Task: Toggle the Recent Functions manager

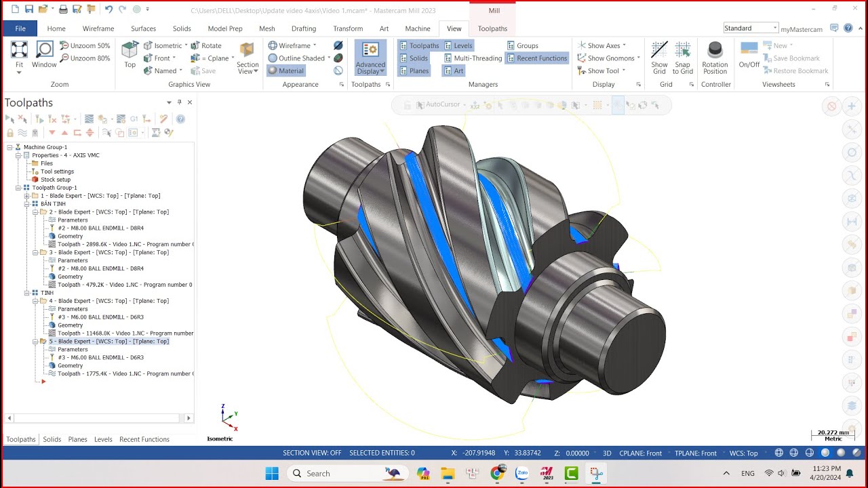Action: coord(536,58)
